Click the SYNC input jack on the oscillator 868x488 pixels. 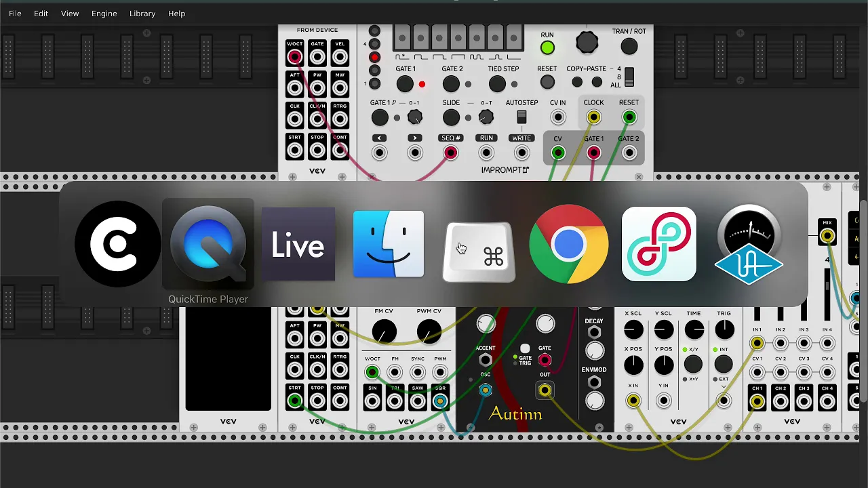(x=418, y=372)
